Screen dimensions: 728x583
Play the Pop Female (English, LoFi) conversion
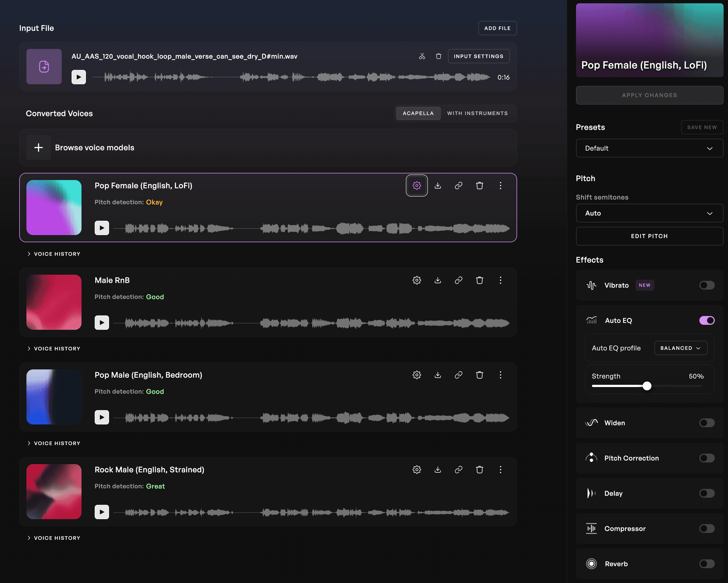click(x=102, y=228)
